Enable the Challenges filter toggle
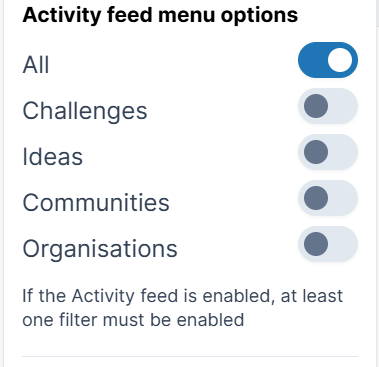The height and width of the screenshot is (367, 379). 328,106
